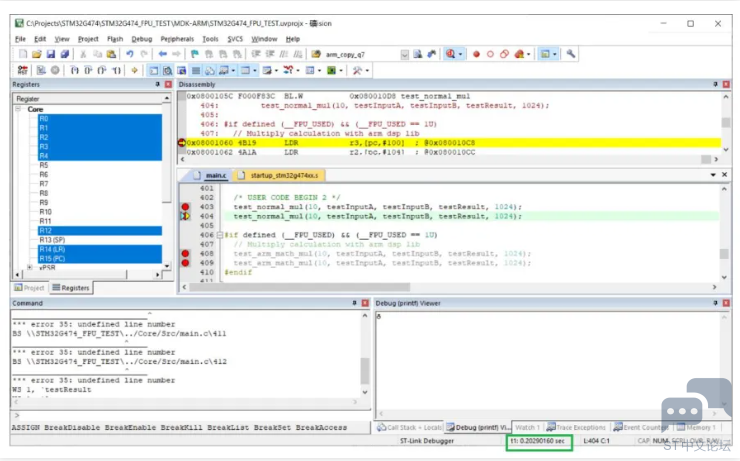The width and height of the screenshot is (740, 461).
Task: Close the Registers panel
Action: point(168,84)
